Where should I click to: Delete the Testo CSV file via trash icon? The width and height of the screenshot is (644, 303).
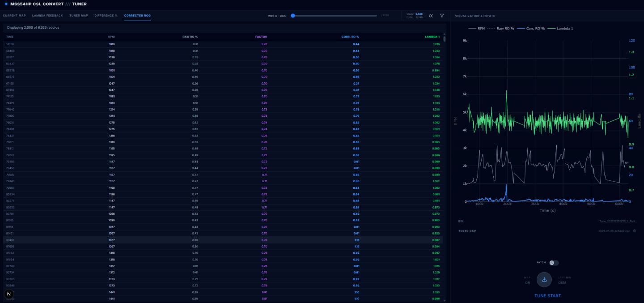[x=634, y=231]
